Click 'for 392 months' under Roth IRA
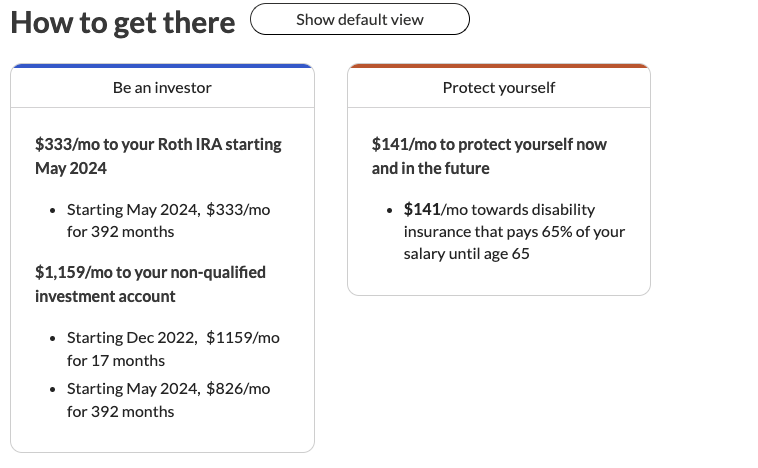Image resolution: width=758 pixels, height=468 pixels. [120, 231]
